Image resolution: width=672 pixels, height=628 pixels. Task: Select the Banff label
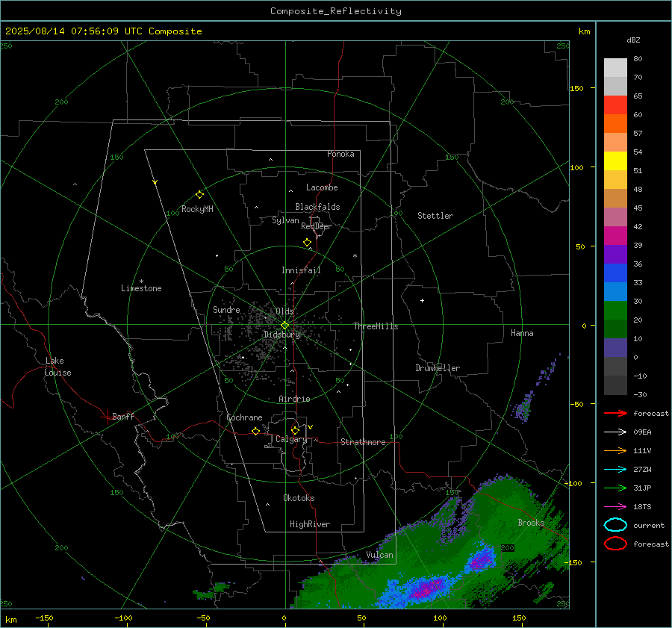pos(123,416)
